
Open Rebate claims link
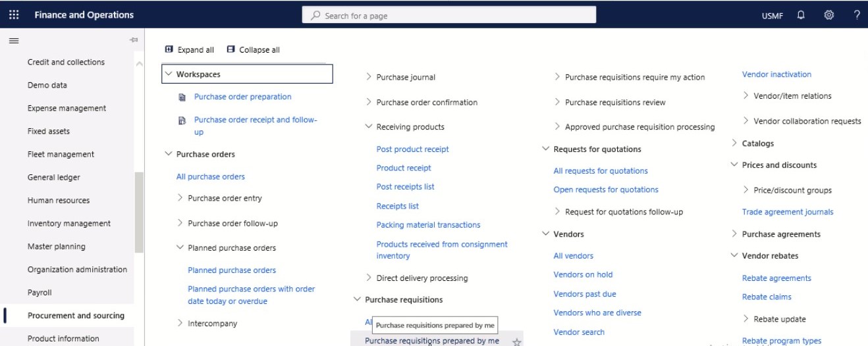click(767, 297)
